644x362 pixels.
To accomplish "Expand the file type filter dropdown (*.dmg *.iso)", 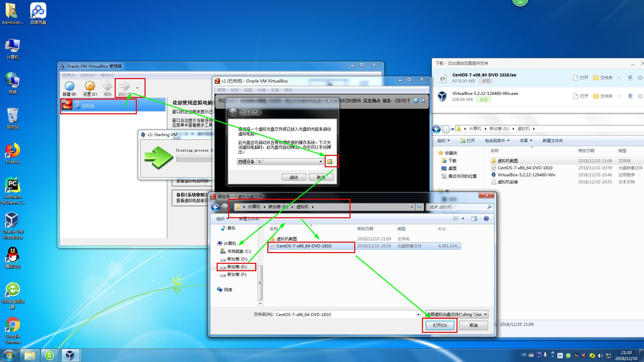I will pos(486,314).
